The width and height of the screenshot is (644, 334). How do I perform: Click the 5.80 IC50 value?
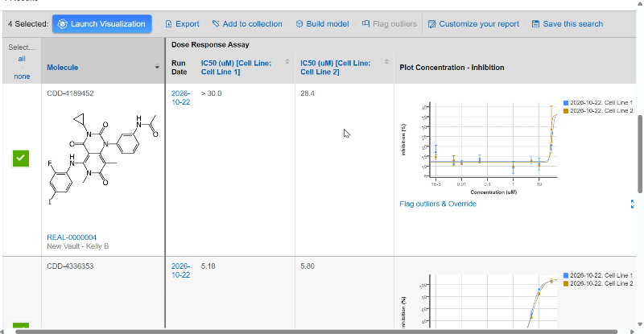coord(308,266)
